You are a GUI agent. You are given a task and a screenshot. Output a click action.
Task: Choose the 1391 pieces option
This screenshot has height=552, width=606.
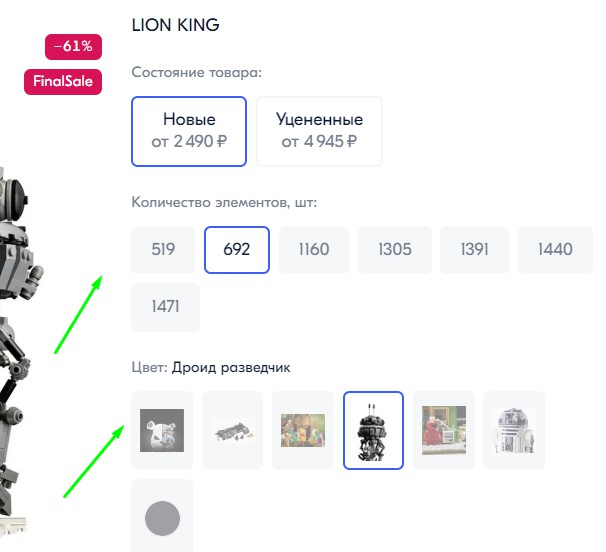click(x=474, y=249)
